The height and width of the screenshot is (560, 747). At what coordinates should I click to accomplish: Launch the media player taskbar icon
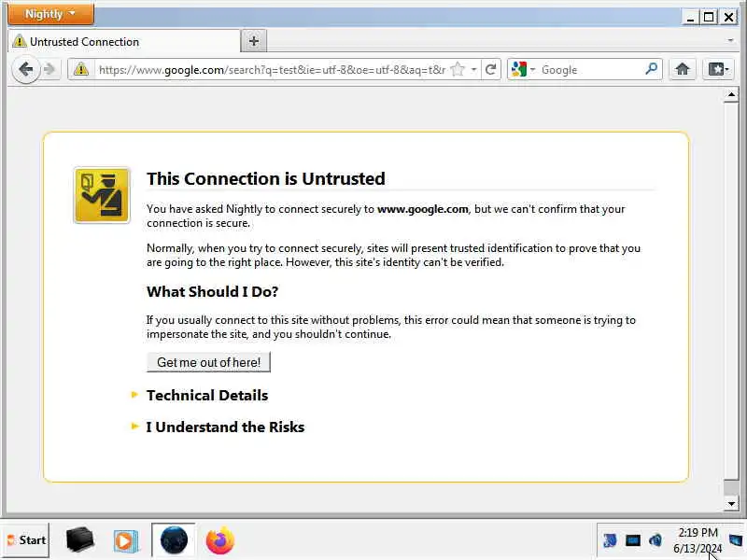126,541
